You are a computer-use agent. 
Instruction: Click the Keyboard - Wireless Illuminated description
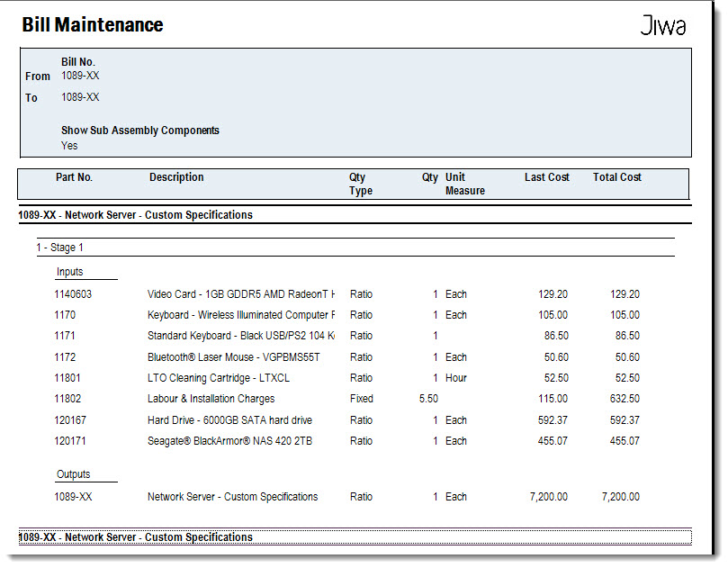(241, 315)
